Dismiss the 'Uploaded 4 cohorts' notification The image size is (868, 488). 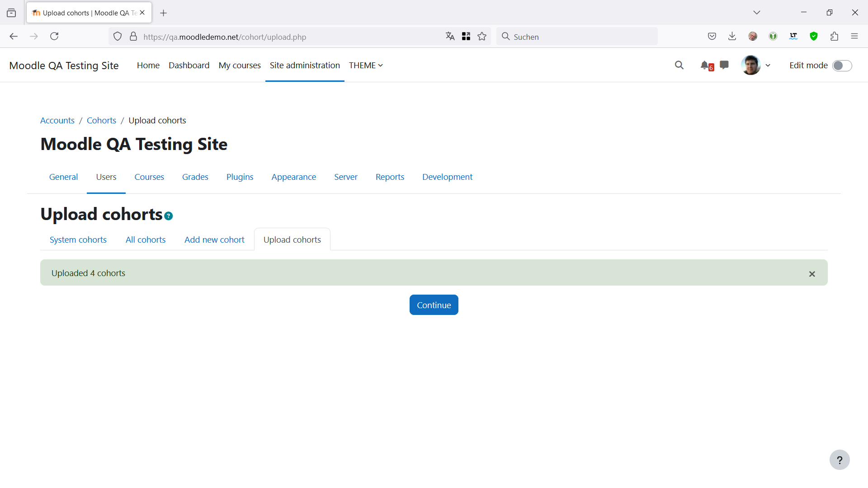812,274
